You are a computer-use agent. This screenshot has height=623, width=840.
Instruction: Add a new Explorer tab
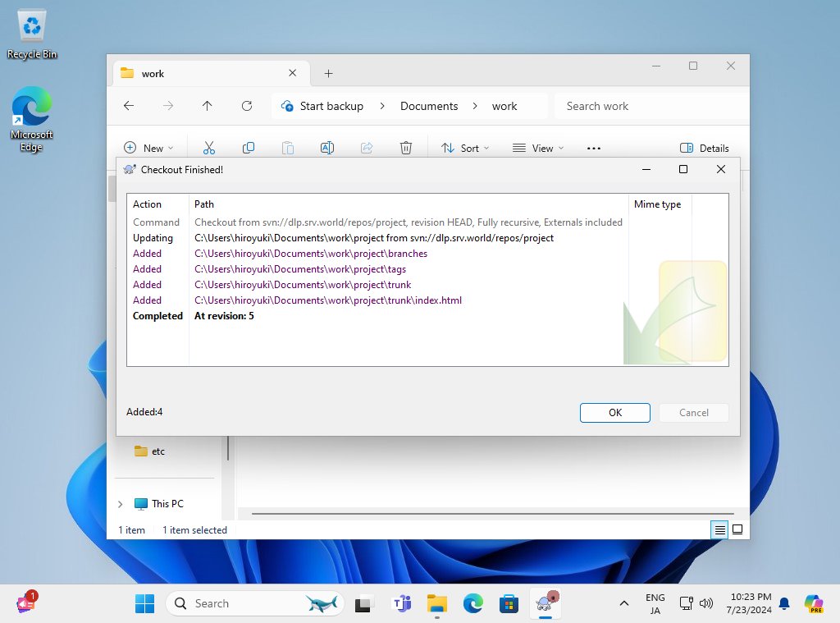328,73
